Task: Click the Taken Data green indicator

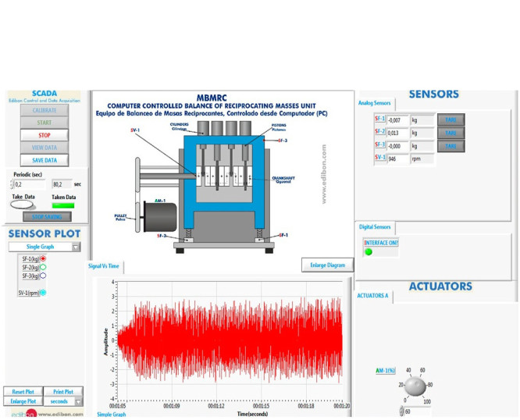Action: 63,205
